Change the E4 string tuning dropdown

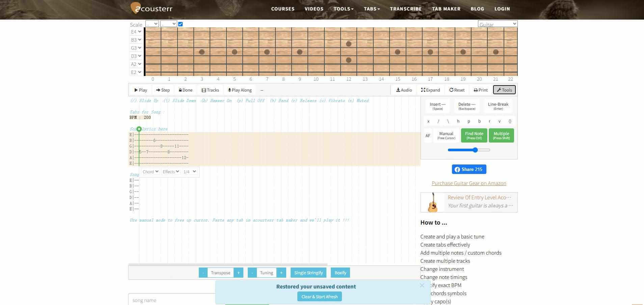(x=136, y=32)
